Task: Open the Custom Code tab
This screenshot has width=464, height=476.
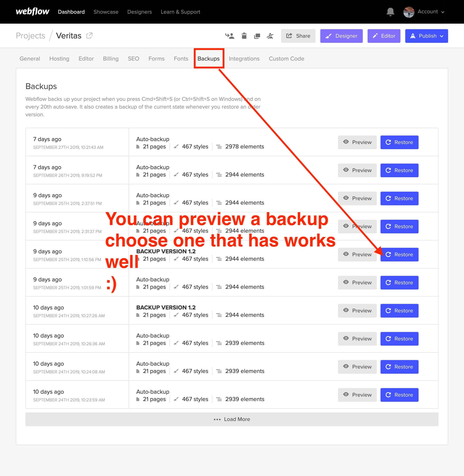Action: [286, 59]
